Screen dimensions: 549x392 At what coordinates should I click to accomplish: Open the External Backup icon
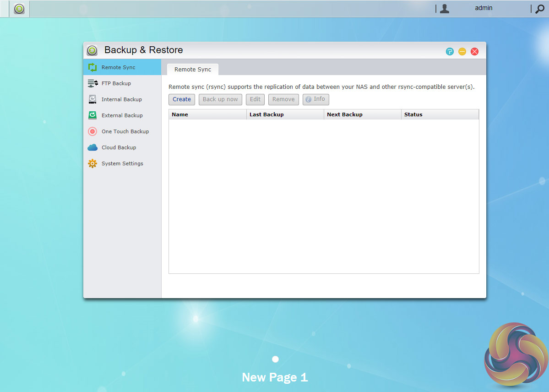pos(92,115)
